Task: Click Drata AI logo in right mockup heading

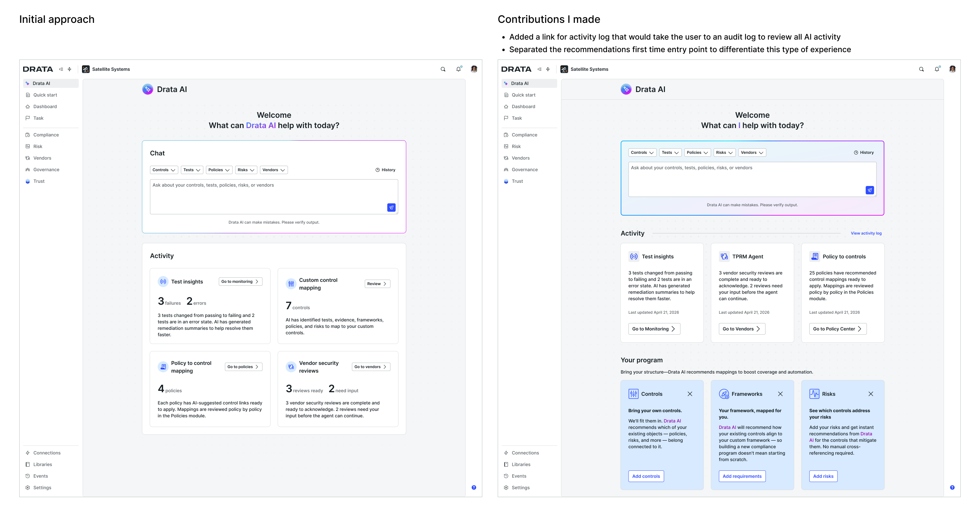Action: click(x=626, y=89)
